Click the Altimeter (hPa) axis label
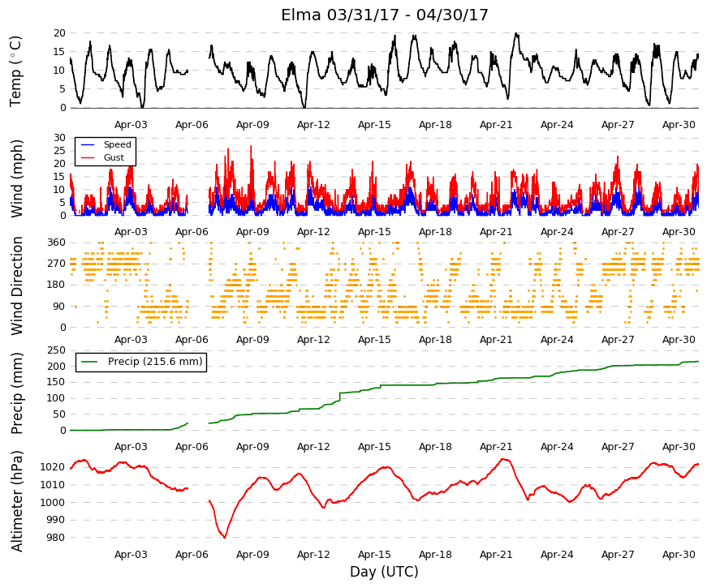The image size is (707, 588). pos(16,501)
